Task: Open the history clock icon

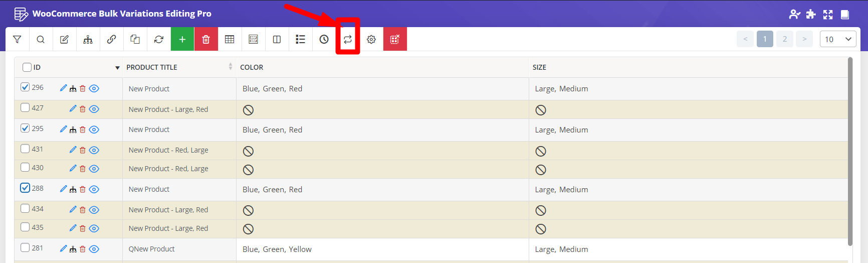Action: point(324,39)
